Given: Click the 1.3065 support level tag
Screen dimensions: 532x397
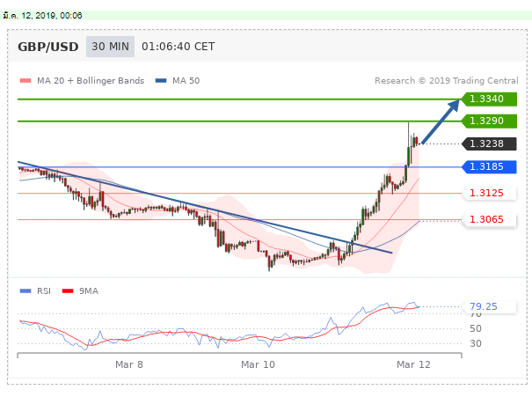Looking at the screenshot, I should [x=489, y=220].
